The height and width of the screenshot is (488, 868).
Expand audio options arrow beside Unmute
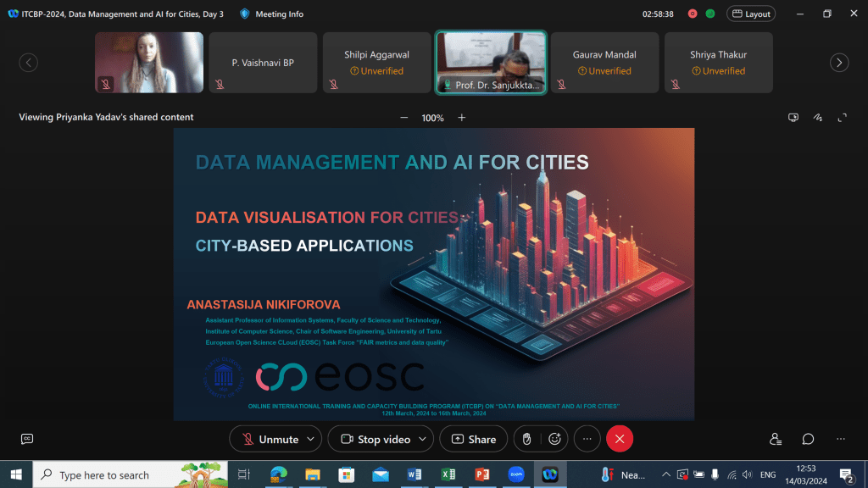pyautogui.click(x=310, y=439)
